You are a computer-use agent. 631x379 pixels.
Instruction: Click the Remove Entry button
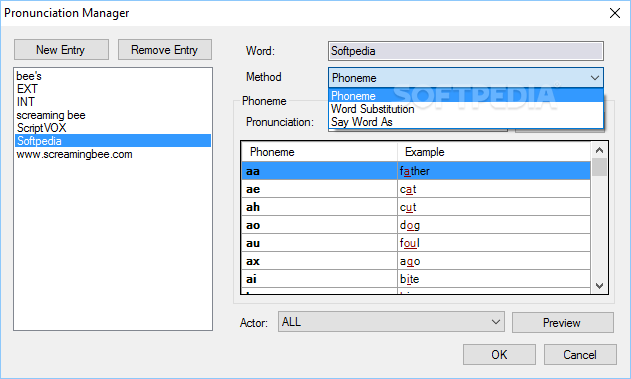[165, 49]
